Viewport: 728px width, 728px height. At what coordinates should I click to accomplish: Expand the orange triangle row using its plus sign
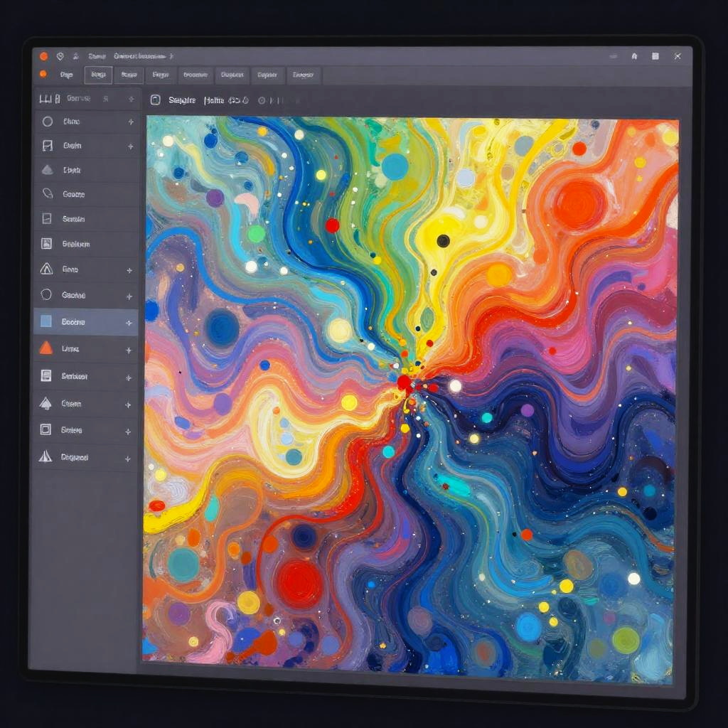129,350
